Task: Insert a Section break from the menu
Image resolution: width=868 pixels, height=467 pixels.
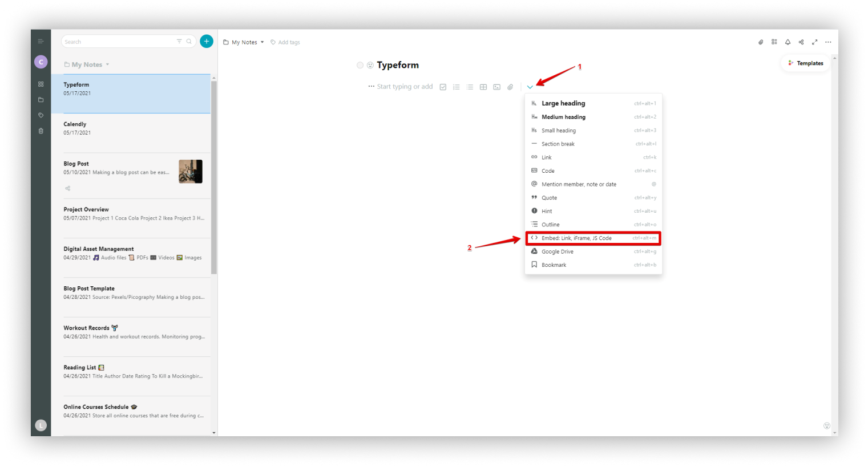Action: pyautogui.click(x=594, y=144)
